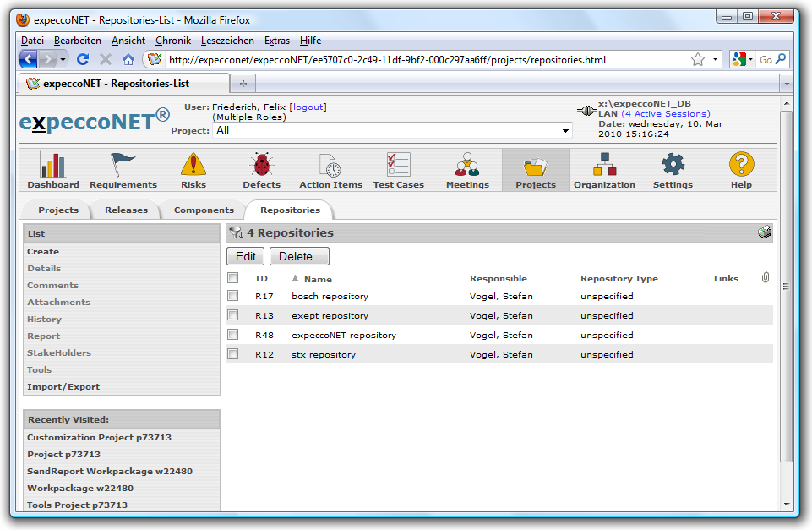812x530 pixels.
Task: Open the Defects ladybug icon
Action: (x=261, y=165)
